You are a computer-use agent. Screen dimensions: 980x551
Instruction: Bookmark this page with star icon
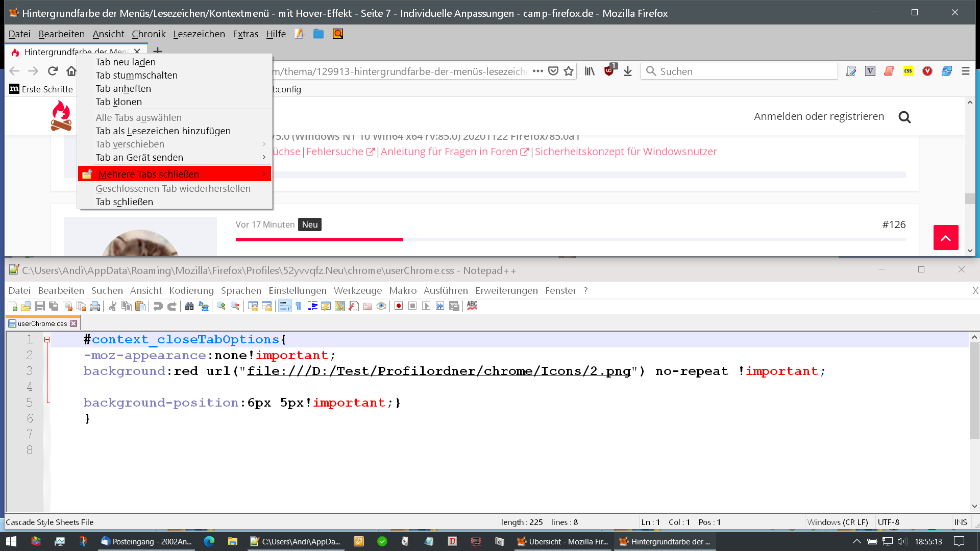pos(569,71)
